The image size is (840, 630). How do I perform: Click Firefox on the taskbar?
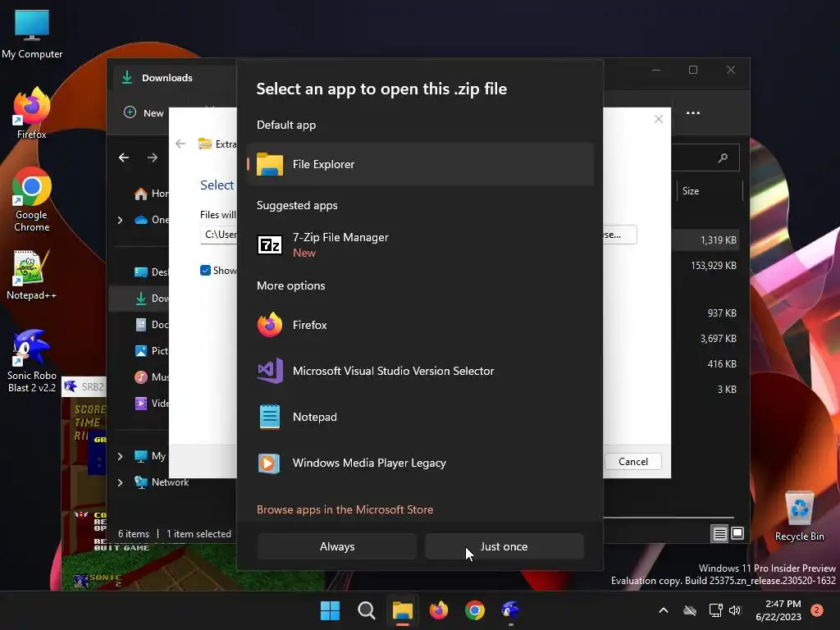[439, 610]
